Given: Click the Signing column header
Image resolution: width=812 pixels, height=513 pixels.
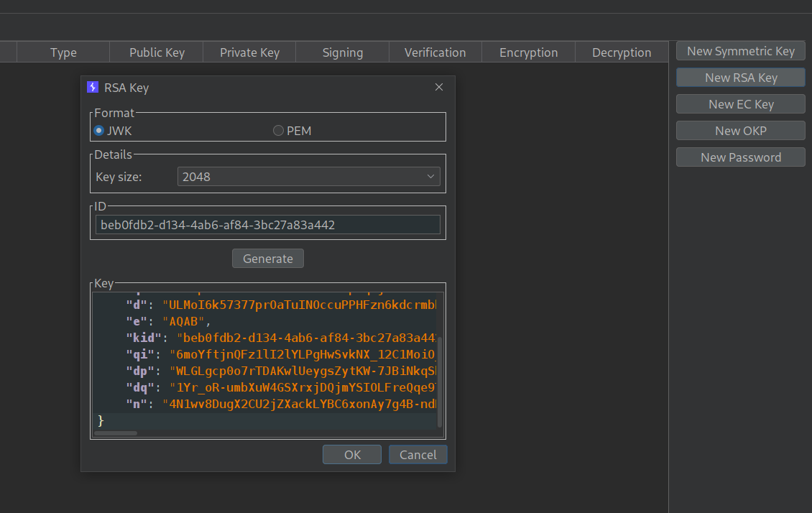Looking at the screenshot, I should [343, 52].
